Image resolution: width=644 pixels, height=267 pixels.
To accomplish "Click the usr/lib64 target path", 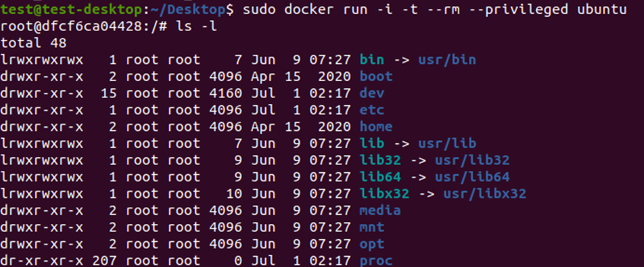I will 460,177.
